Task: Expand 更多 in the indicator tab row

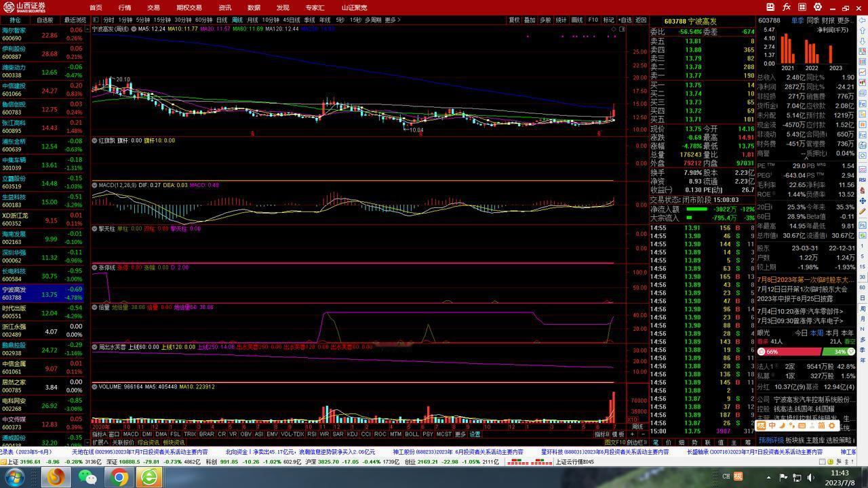Action: click(x=460, y=434)
